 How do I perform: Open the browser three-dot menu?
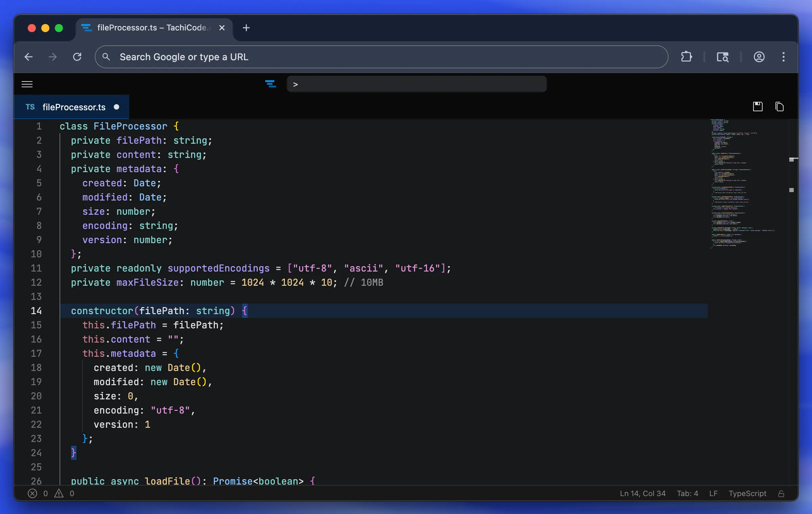click(783, 57)
